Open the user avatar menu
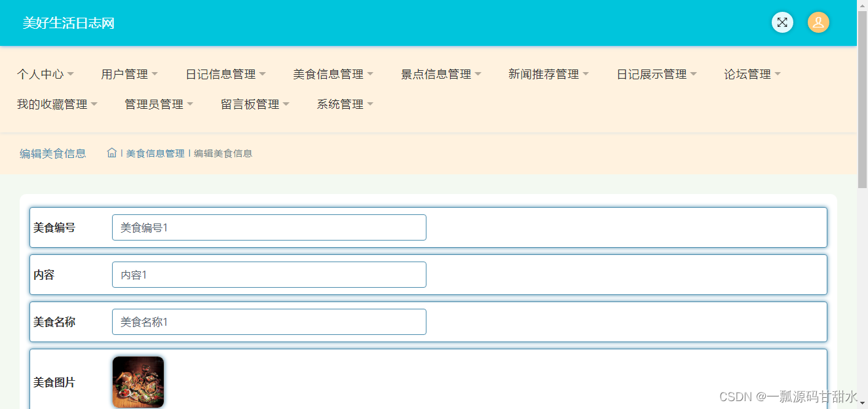 click(818, 22)
